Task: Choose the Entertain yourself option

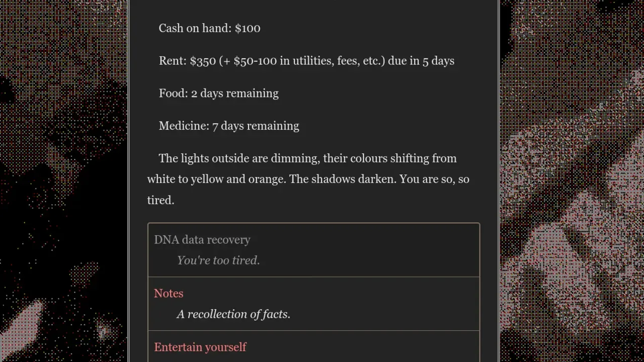Action: [313, 347]
